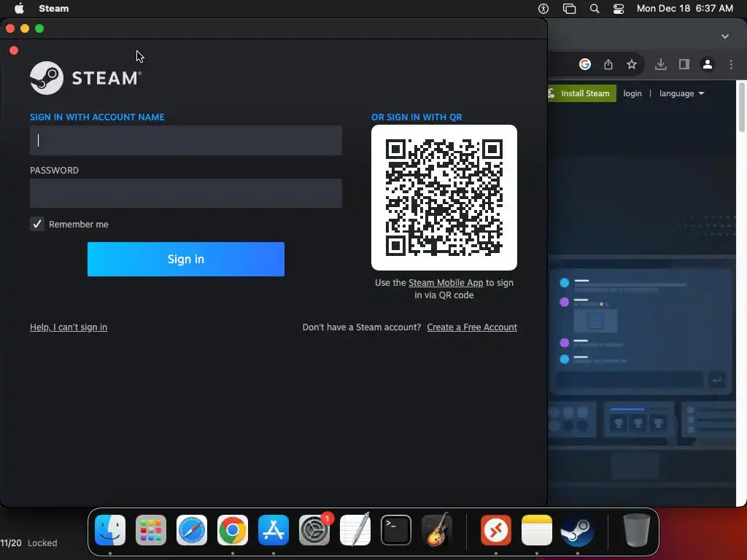Bookmark the page with the star icon
The image size is (747, 560).
click(x=632, y=64)
